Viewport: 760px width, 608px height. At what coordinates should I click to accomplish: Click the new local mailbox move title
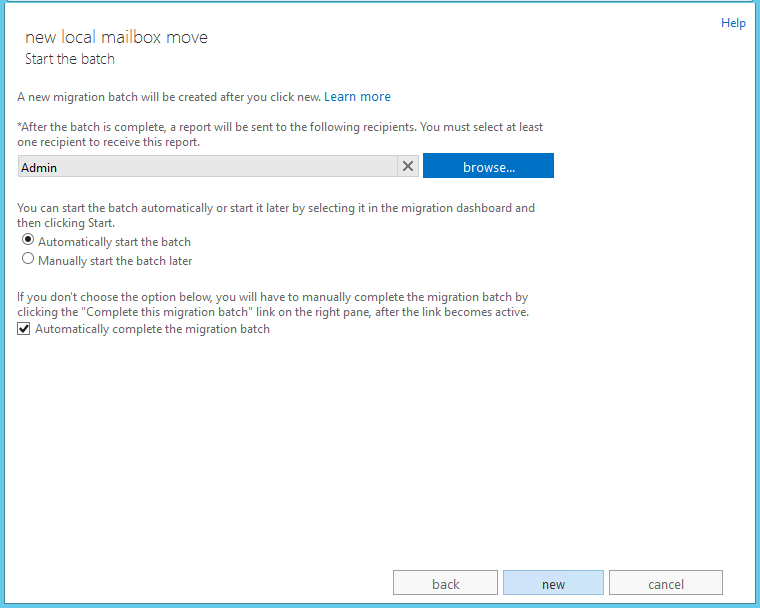click(116, 37)
